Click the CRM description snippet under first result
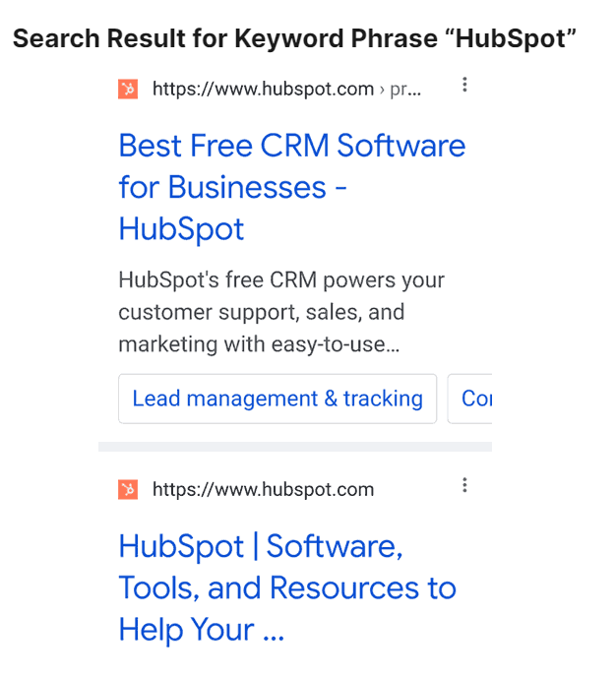The image size is (616, 678). click(x=280, y=313)
